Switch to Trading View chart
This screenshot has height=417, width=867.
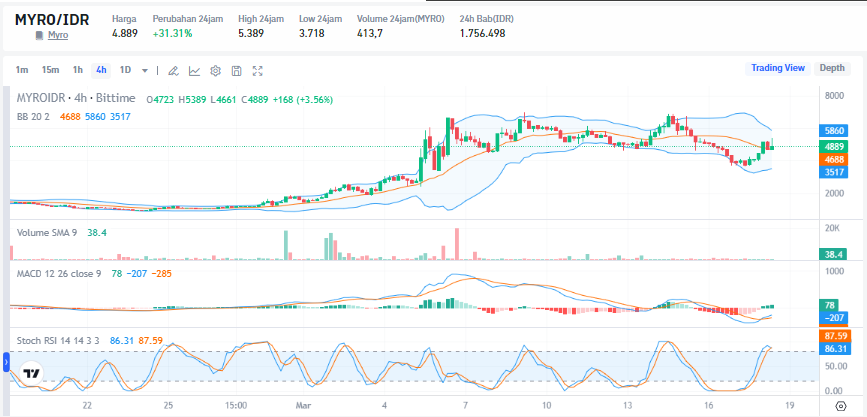777,68
